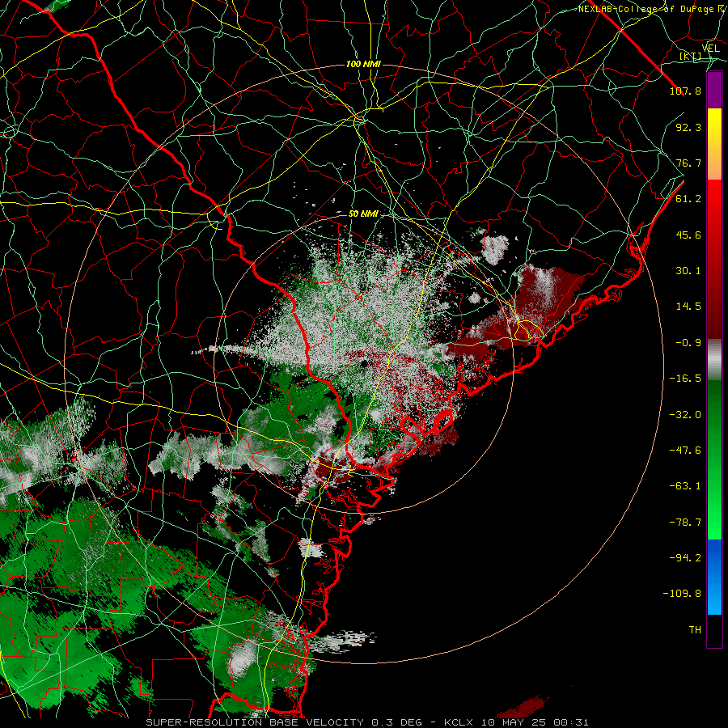Viewport: 728px width, 728px height.
Task: Click the -47.6 value on velocity scale
Action: [685, 451]
